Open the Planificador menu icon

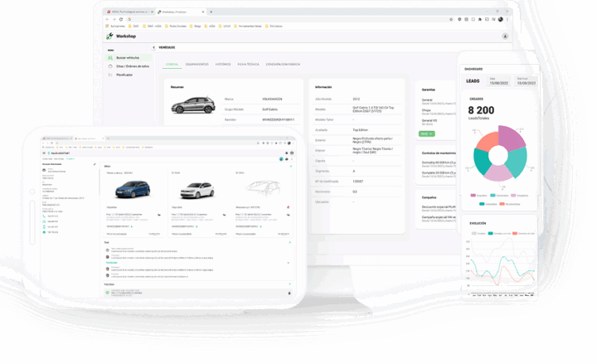point(110,75)
